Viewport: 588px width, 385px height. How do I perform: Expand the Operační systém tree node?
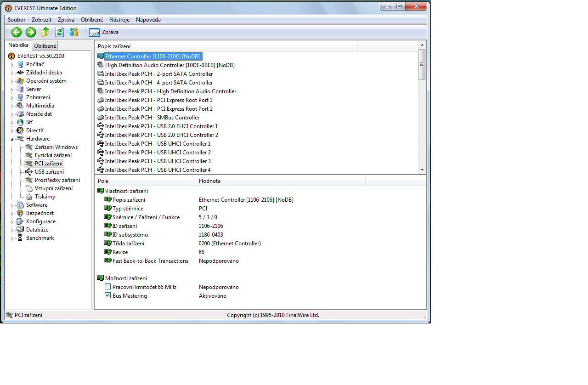(12, 81)
